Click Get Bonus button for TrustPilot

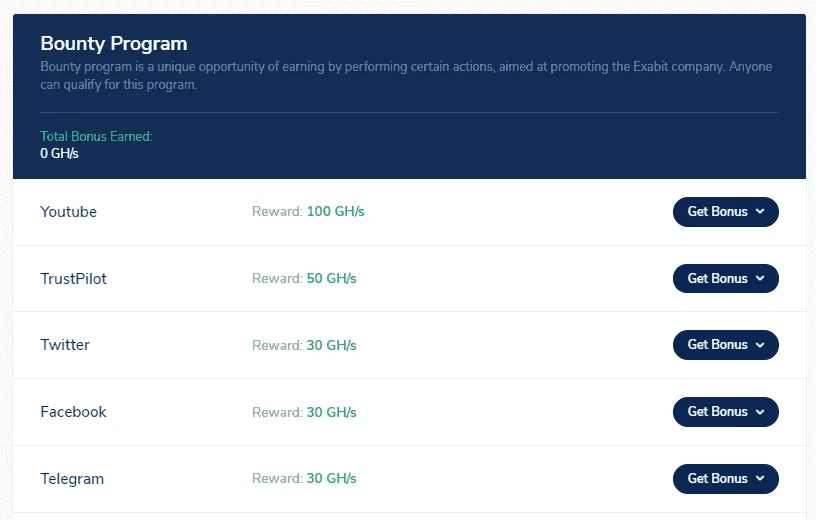(x=725, y=278)
